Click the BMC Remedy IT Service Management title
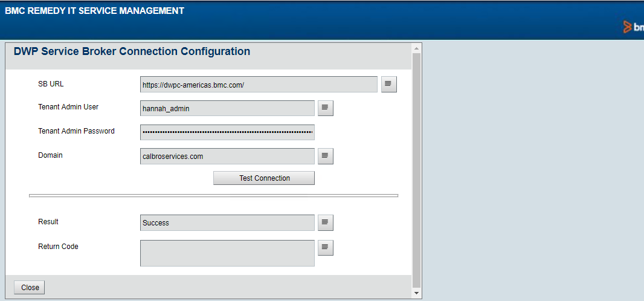644x301 pixels. (x=95, y=10)
